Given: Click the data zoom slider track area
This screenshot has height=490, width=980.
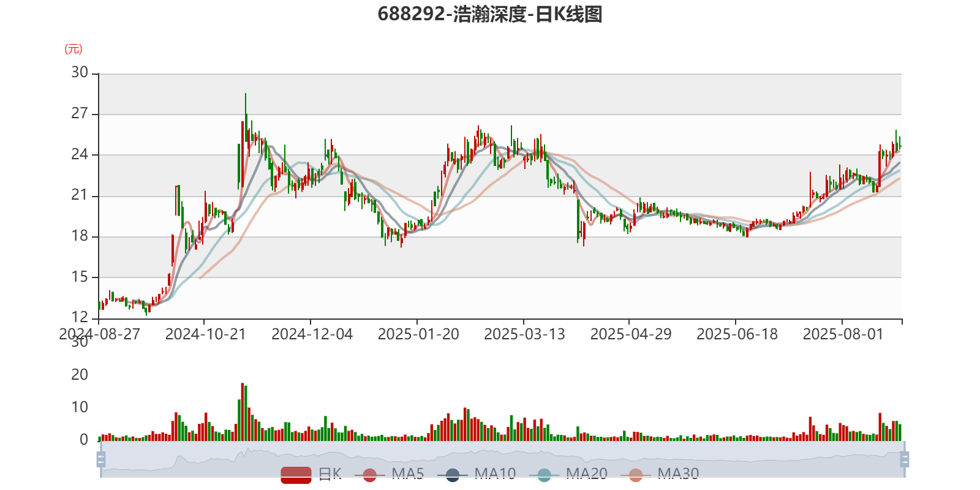Looking at the screenshot, I should pos(502,459).
